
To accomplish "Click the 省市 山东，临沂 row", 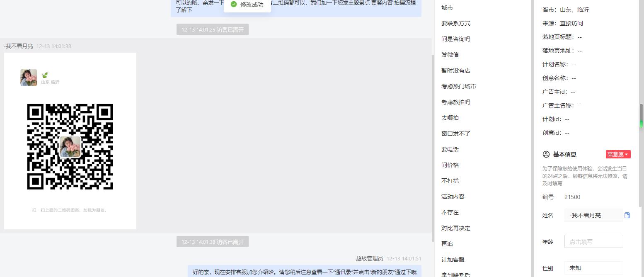I will pyautogui.click(x=566, y=10).
